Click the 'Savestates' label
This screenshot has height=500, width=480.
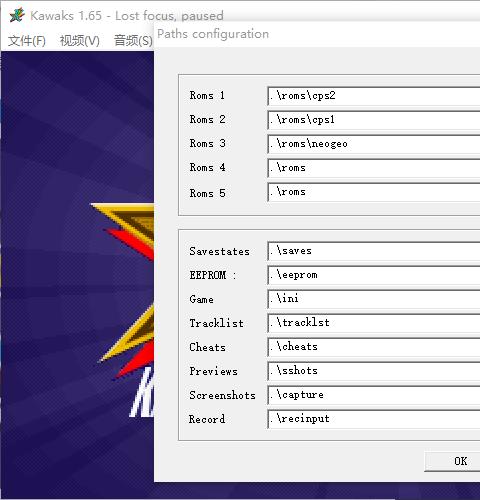[219, 251]
